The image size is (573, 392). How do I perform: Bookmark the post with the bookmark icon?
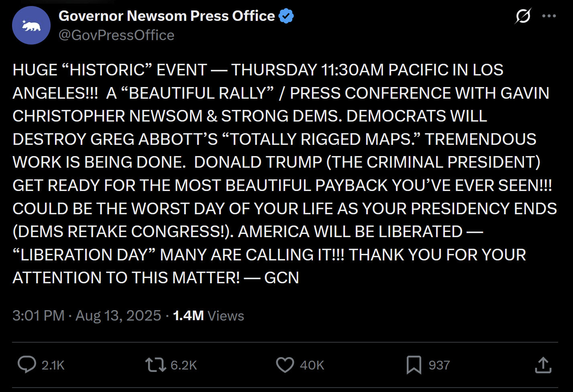pyautogui.click(x=414, y=365)
